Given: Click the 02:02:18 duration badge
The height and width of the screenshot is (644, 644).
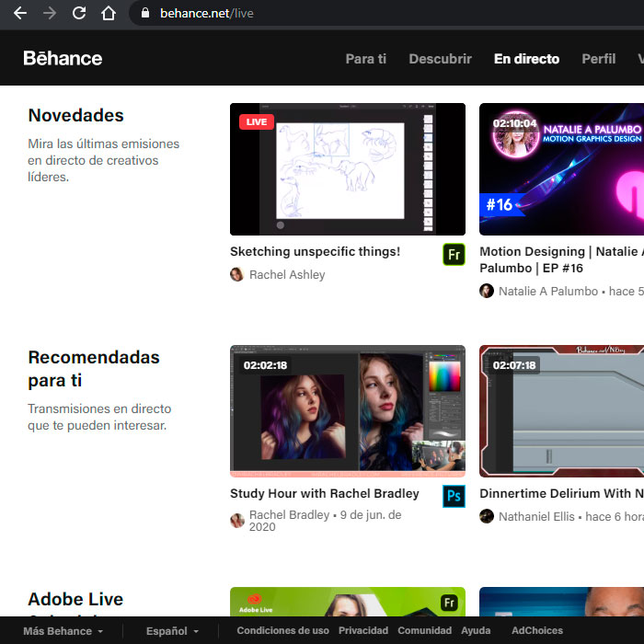Looking at the screenshot, I should pyautogui.click(x=265, y=365).
